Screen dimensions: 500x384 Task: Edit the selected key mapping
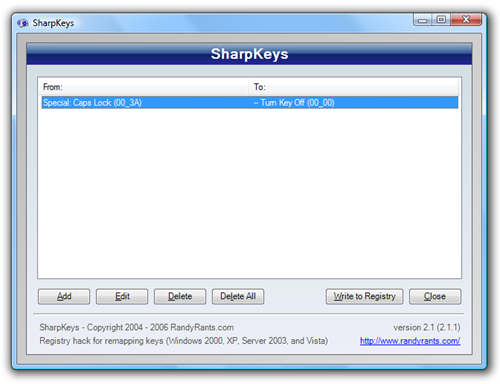pos(122,296)
